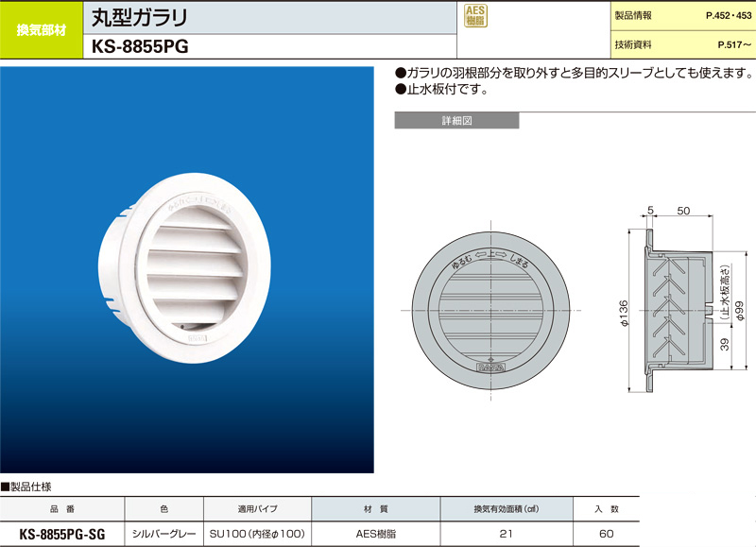Click the 品番 column header

pos(62,509)
